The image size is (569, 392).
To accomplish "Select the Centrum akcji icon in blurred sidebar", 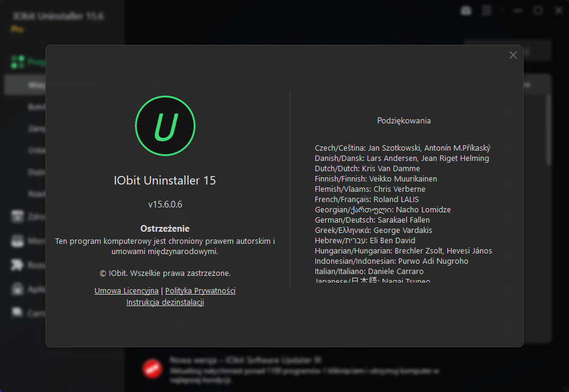I will pyautogui.click(x=17, y=312).
